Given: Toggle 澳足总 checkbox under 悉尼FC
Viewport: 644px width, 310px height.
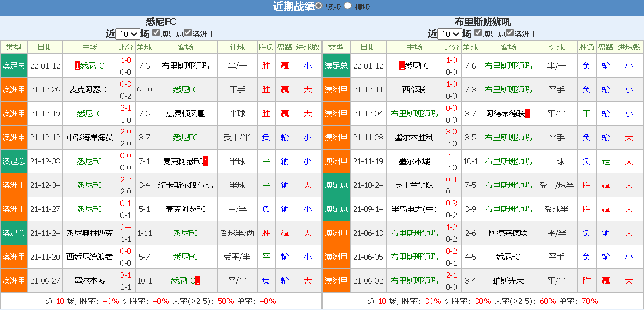Looking at the screenshot, I should 156,33.
